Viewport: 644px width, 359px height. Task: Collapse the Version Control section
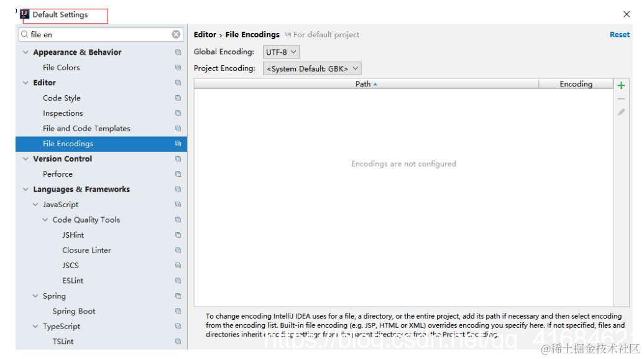25,159
